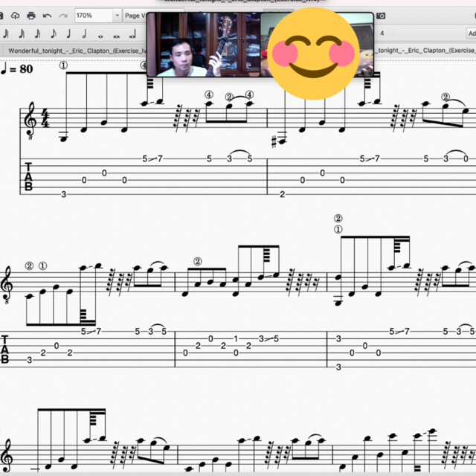Open the zoom level dropdown arrow
This screenshot has height=476, width=476.
[117, 16]
